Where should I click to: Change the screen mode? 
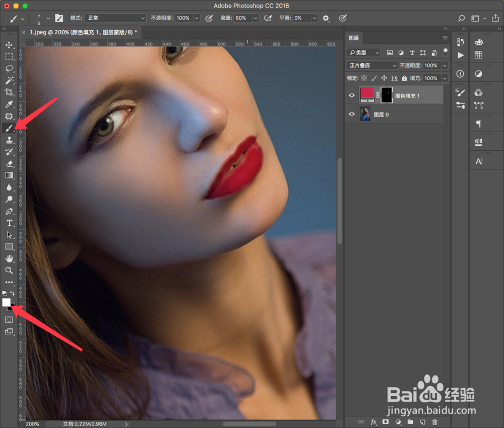click(9, 332)
